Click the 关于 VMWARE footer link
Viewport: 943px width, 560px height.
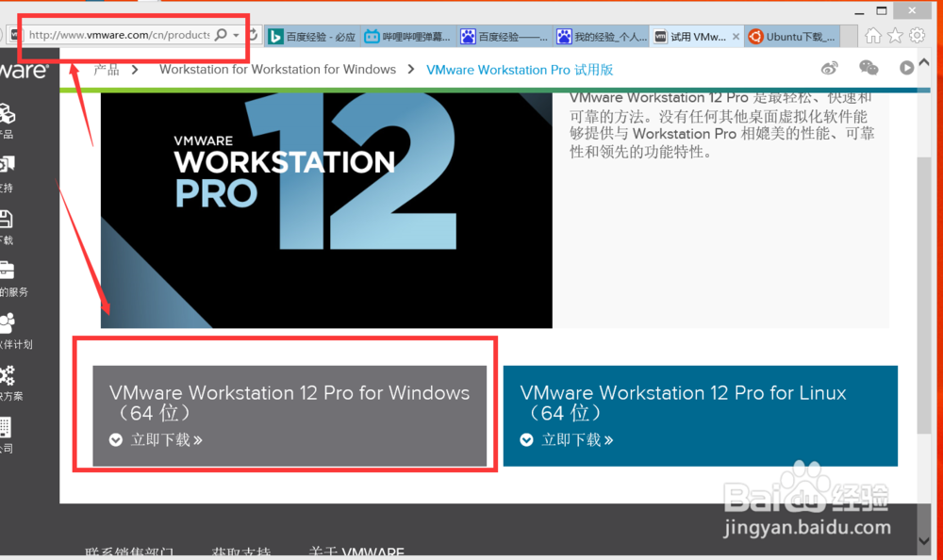click(356, 552)
